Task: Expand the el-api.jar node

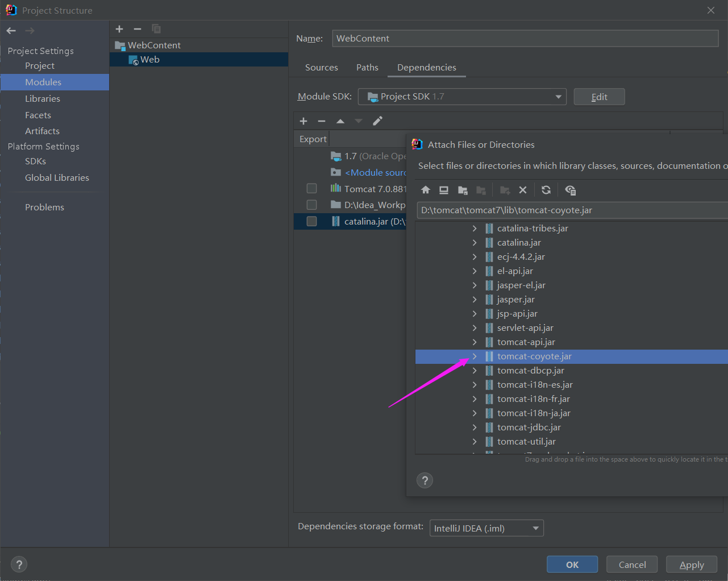Action: [x=475, y=271]
